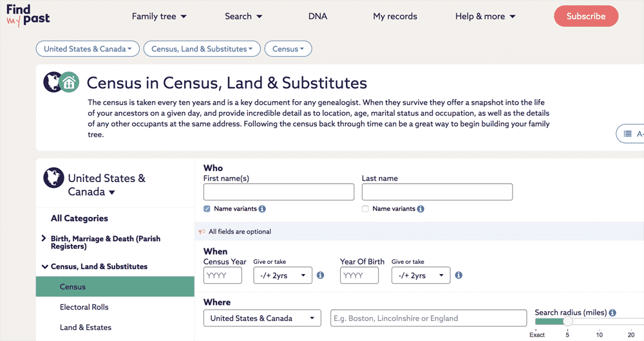Viewport: 644px width, 341px height.
Task: Click the Subscribe button
Action: point(585,17)
